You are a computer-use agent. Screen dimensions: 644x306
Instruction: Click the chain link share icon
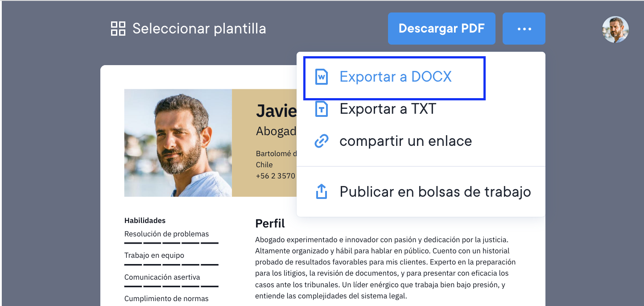click(x=321, y=141)
